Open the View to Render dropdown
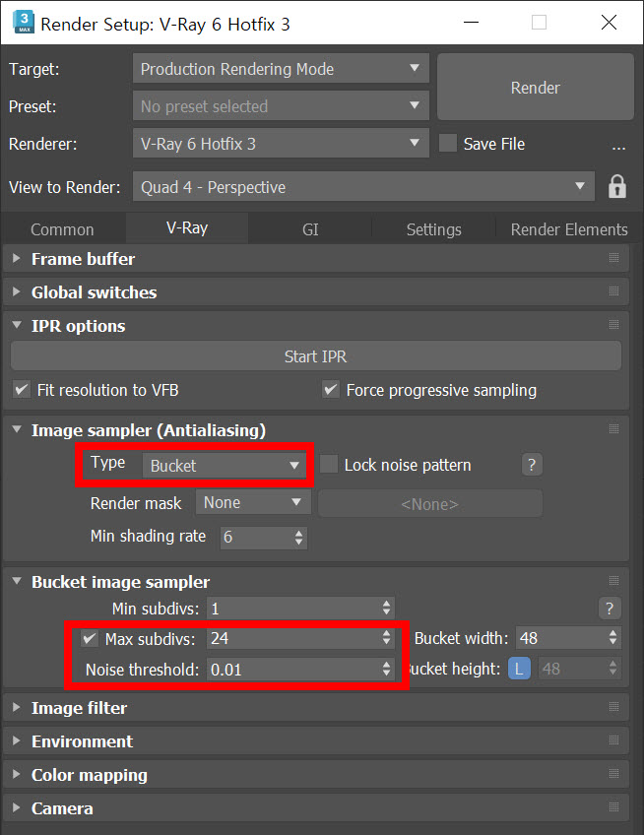Image resolution: width=644 pixels, height=835 pixels. point(363,187)
